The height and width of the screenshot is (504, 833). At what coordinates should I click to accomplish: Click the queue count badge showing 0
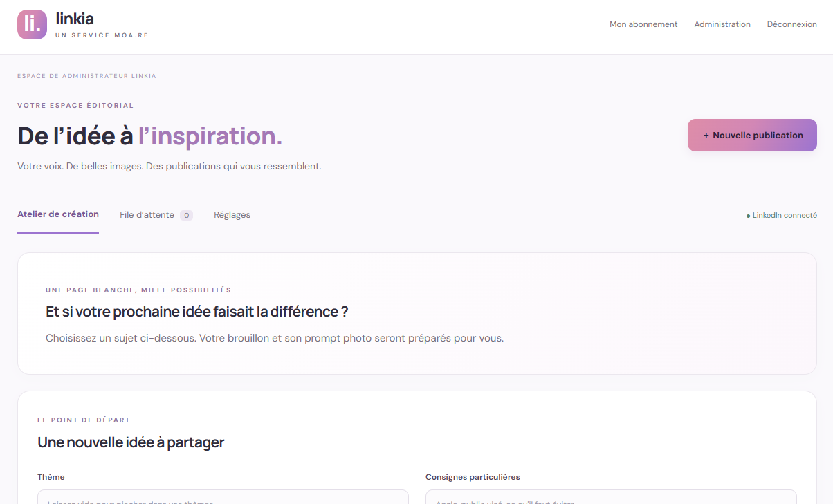(x=186, y=215)
